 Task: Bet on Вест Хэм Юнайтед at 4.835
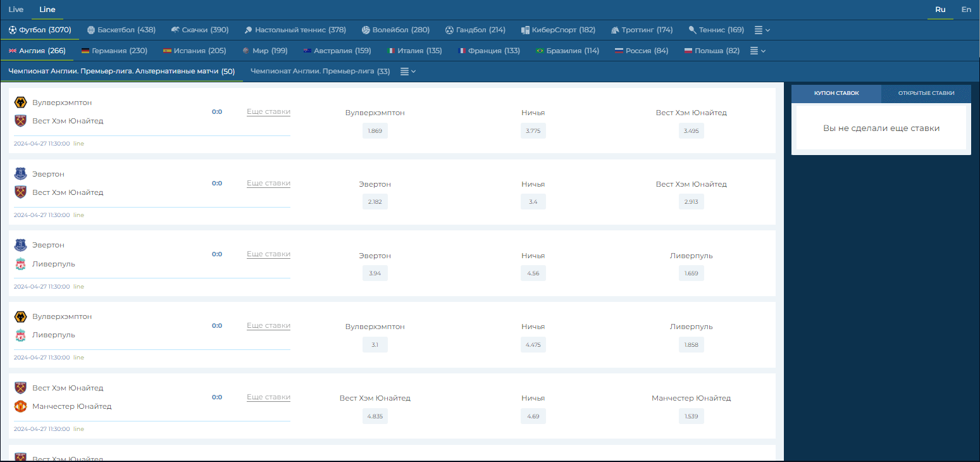tap(375, 416)
